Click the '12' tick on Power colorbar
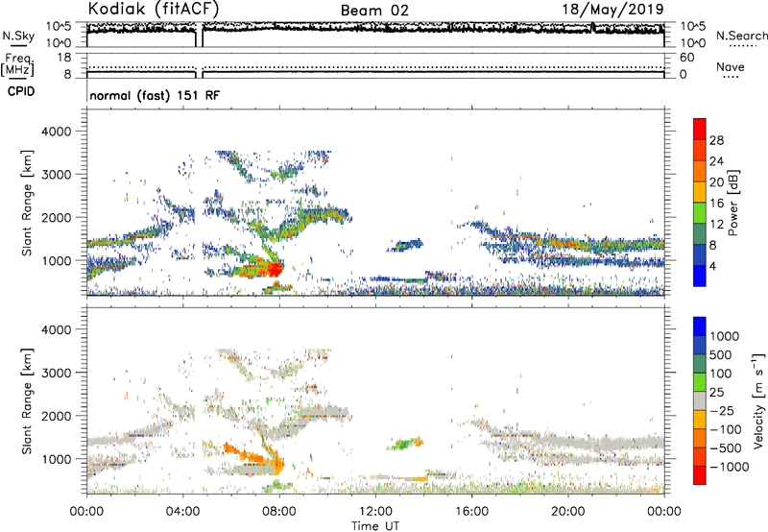 (x=716, y=225)
